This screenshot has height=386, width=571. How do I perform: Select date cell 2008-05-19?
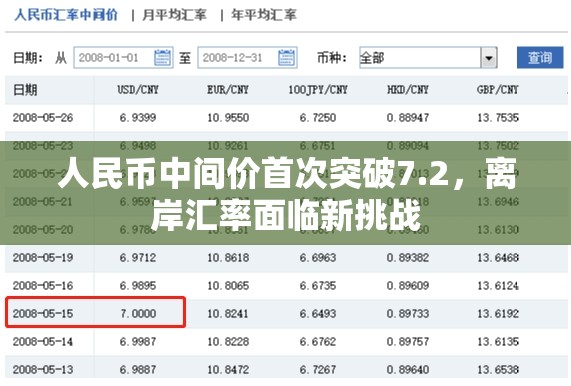point(43,258)
